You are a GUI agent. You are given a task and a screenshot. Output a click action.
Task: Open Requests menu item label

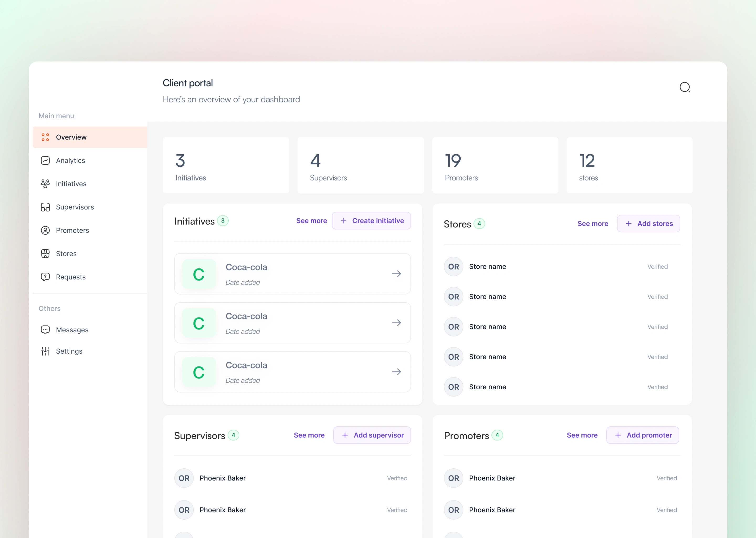click(71, 277)
